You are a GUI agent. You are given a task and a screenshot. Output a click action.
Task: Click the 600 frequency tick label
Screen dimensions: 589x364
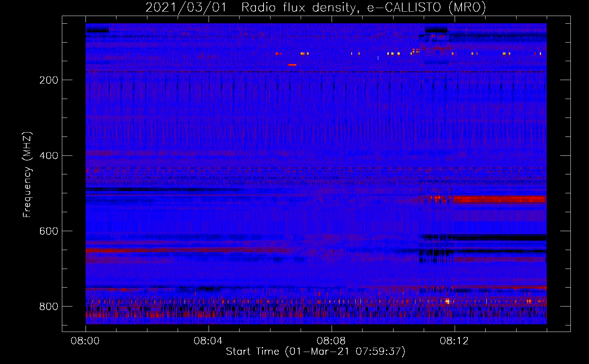tap(49, 232)
